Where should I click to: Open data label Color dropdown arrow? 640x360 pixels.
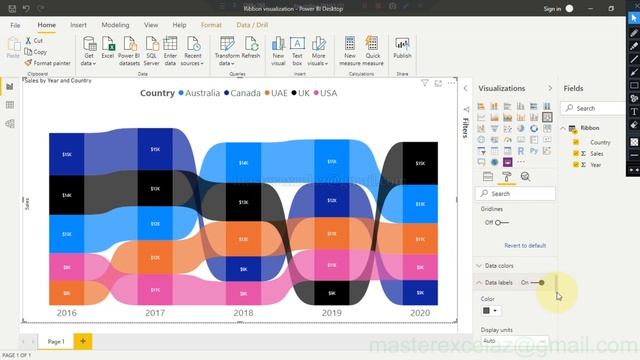pyautogui.click(x=495, y=311)
